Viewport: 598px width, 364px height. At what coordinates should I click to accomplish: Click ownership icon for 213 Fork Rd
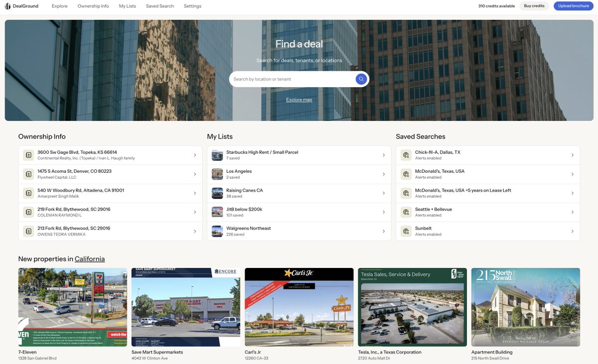pyautogui.click(x=28, y=231)
